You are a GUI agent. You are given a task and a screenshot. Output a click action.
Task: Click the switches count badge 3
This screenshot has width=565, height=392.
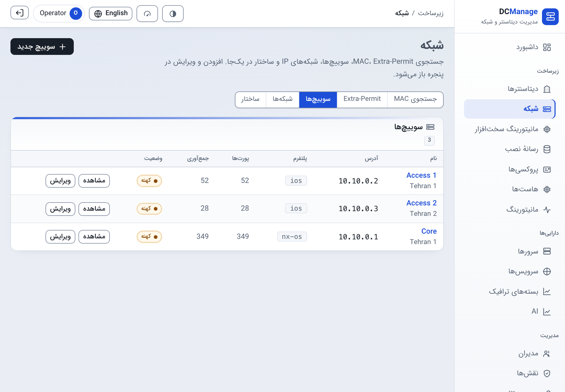429,140
